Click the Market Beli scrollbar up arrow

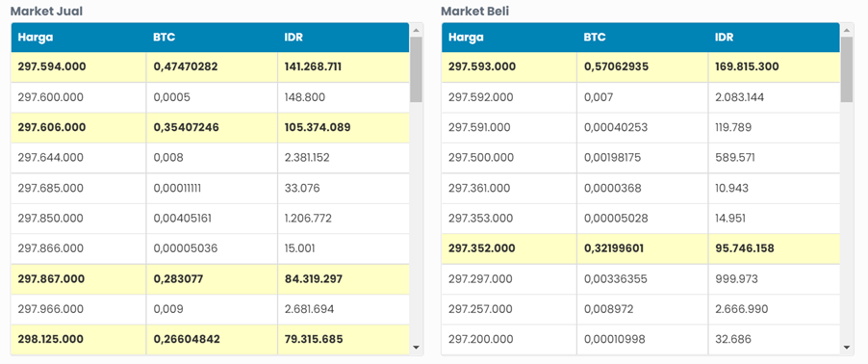click(847, 30)
